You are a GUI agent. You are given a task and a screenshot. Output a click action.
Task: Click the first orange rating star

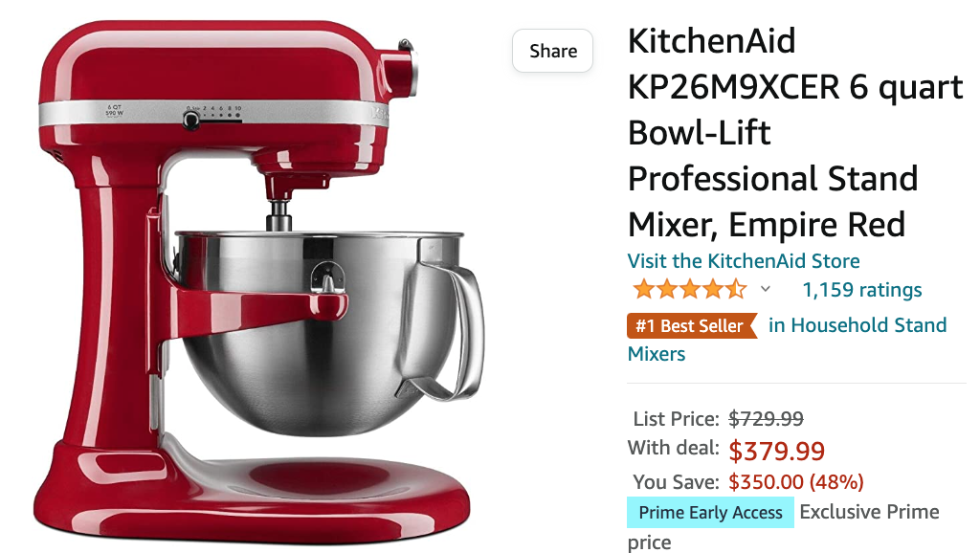(642, 289)
